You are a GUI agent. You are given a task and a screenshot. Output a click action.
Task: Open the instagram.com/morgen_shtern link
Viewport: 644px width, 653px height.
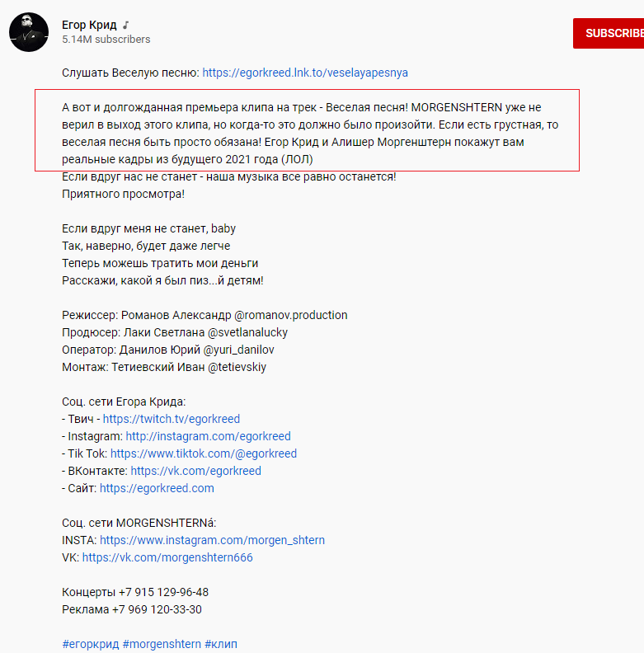212,540
